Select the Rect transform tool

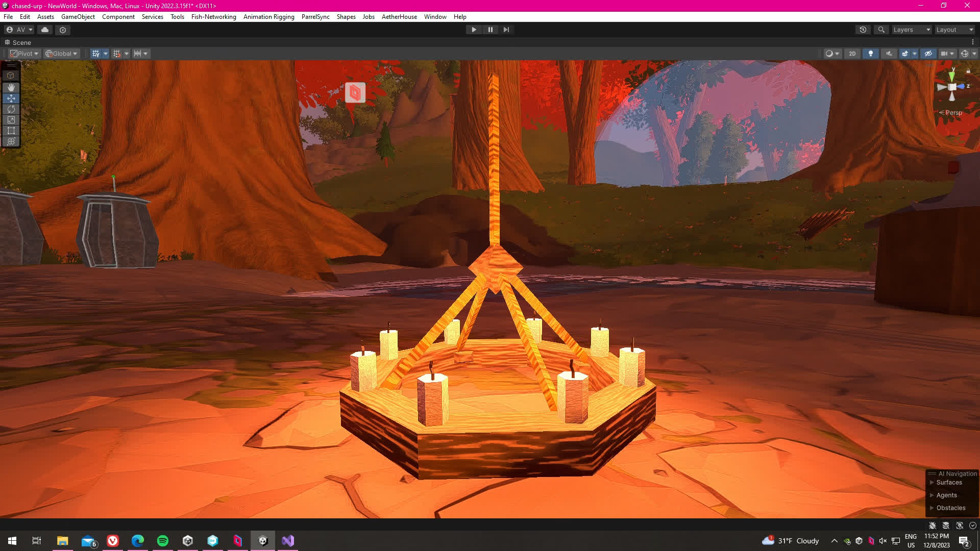(11, 131)
